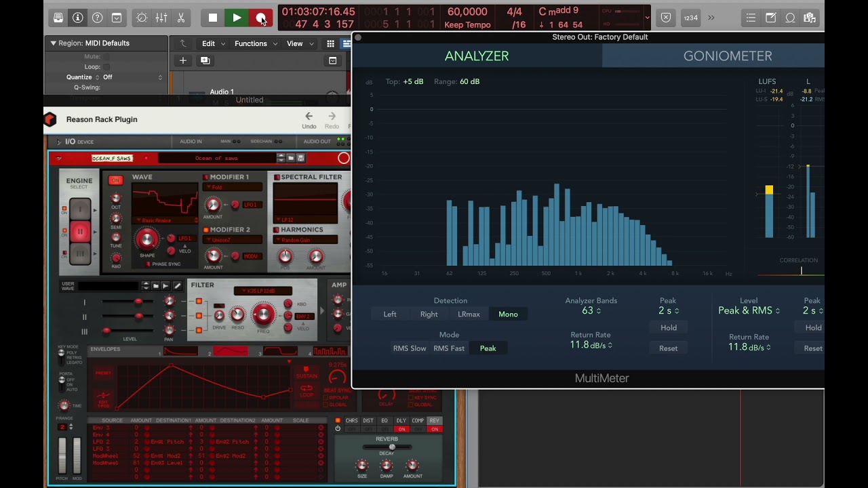
Task: Adjust the Filter FREQ knob
Action: tap(263, 314)
